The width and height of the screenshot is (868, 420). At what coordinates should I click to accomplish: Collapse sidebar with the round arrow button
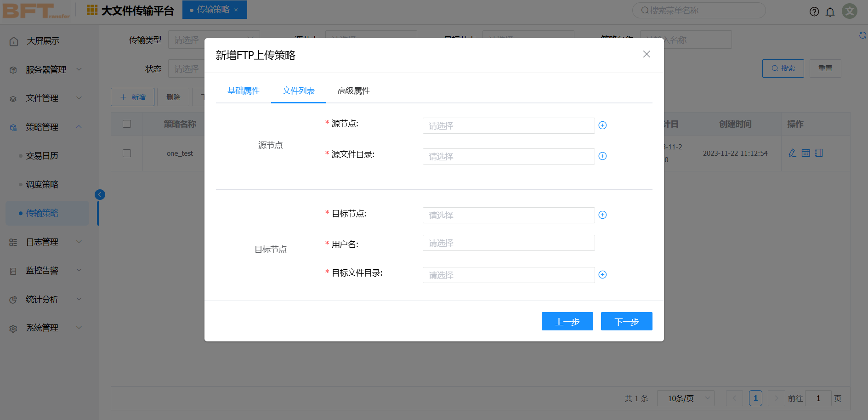(x=100, y=195)
